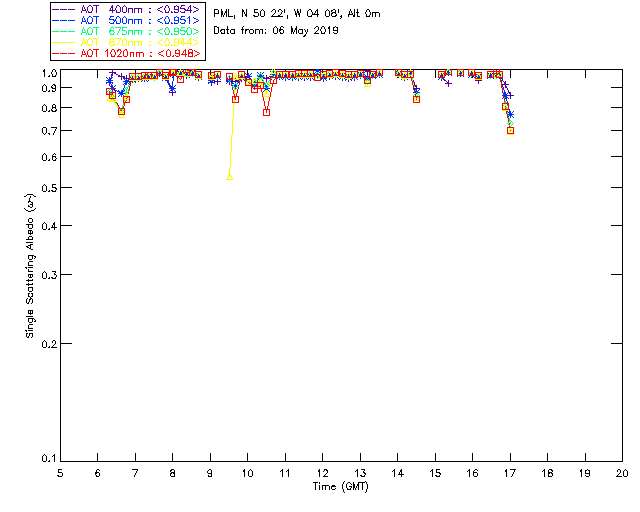Click the Single Scattering Albedo axis title
The width and height of the screenshot is (640, 512).
point(30,266)
